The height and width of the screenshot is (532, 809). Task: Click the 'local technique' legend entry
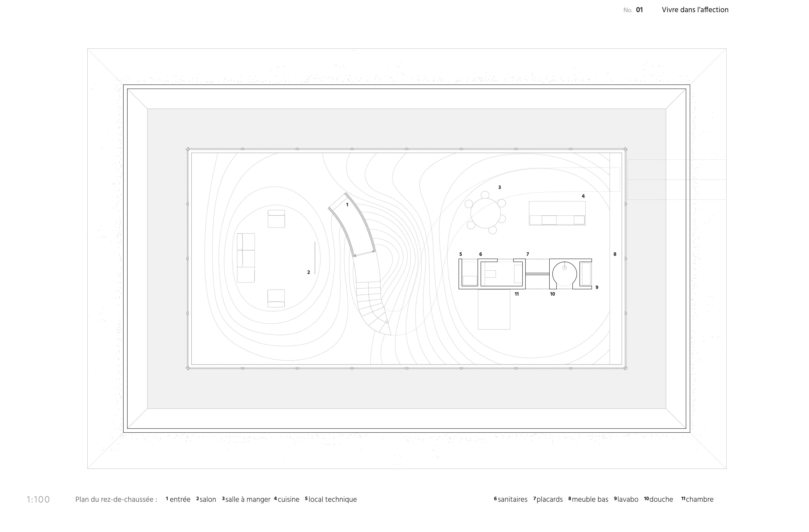pyautogui.click(x=332, y=499)
